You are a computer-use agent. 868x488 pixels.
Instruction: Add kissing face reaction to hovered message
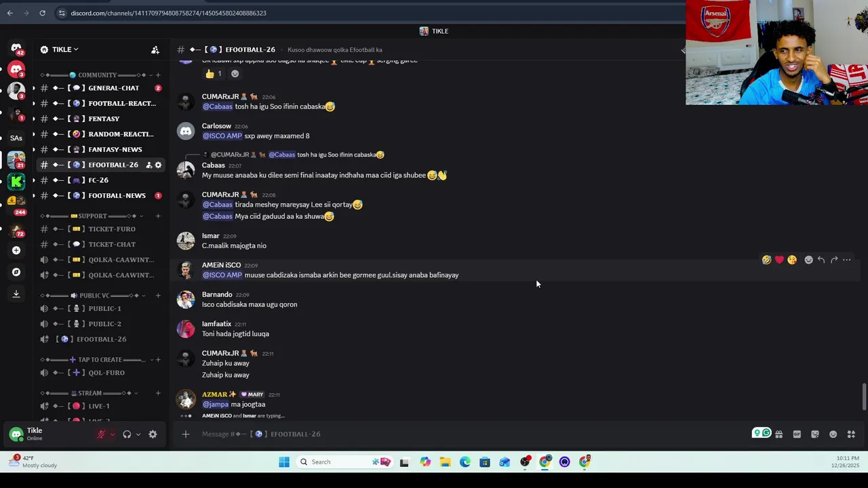pyautogui.click(x=792, y=260)
